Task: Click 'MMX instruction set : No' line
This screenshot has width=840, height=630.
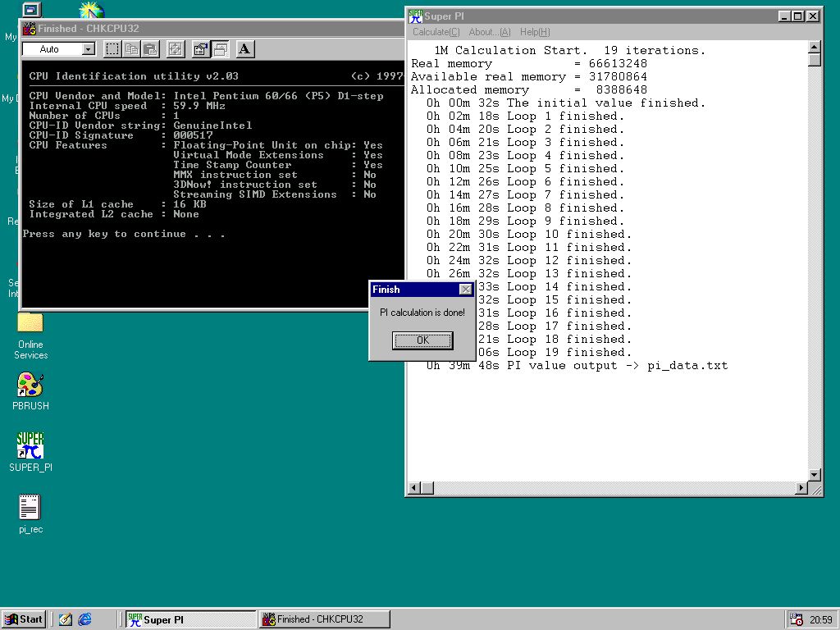Action: (x=274, y=175)
